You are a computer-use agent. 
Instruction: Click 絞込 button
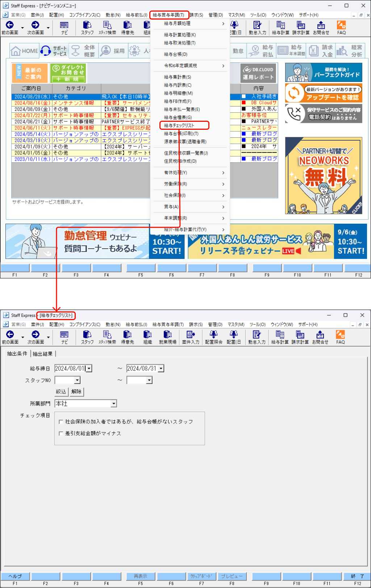point(61,392)
